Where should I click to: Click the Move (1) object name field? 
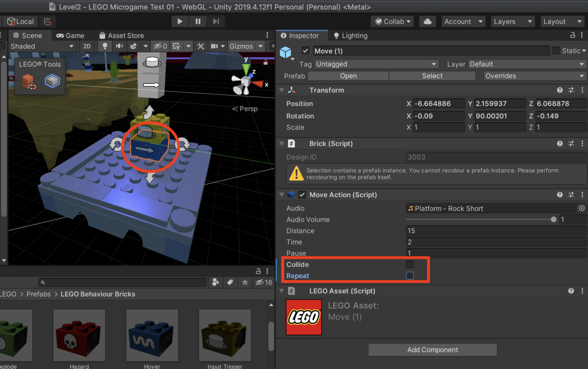pos(430,51)
